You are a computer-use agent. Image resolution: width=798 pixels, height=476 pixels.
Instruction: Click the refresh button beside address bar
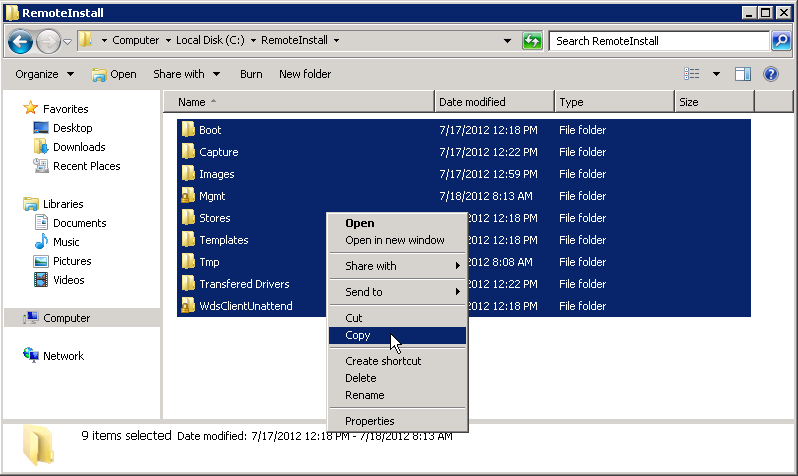click(x=532, y=41)
